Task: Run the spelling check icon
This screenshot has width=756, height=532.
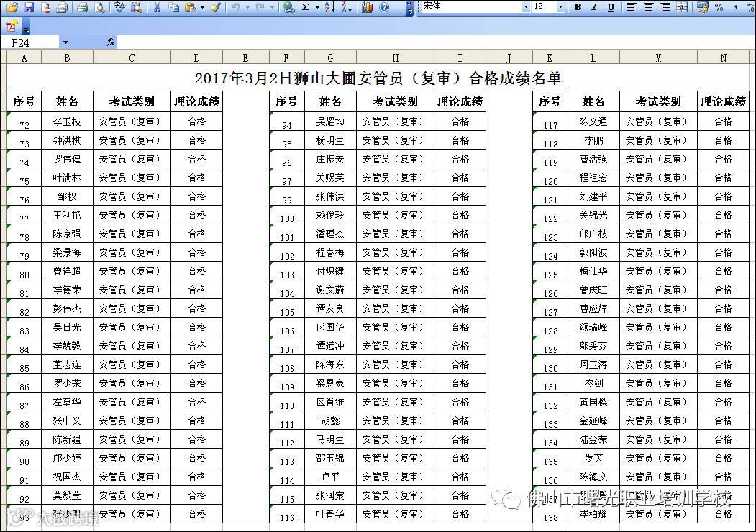Action: point(119,7)
